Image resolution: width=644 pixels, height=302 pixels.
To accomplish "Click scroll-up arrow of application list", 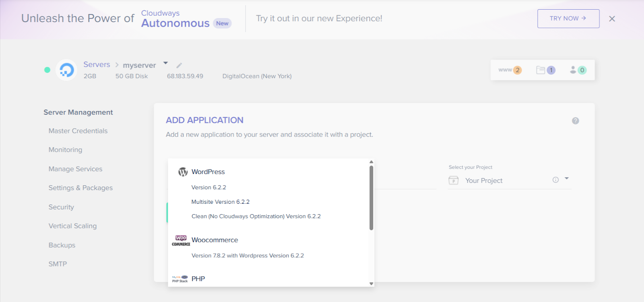I will click(371, 162).
